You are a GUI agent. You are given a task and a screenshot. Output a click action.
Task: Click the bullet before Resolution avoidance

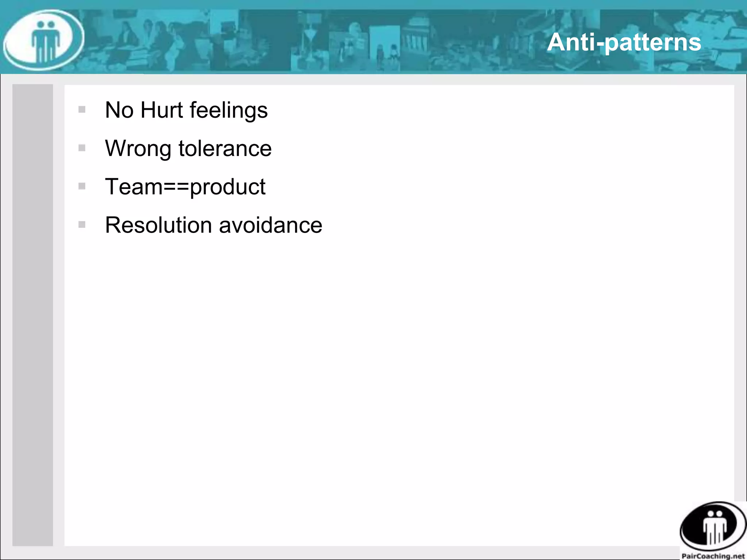coord(82,225)
